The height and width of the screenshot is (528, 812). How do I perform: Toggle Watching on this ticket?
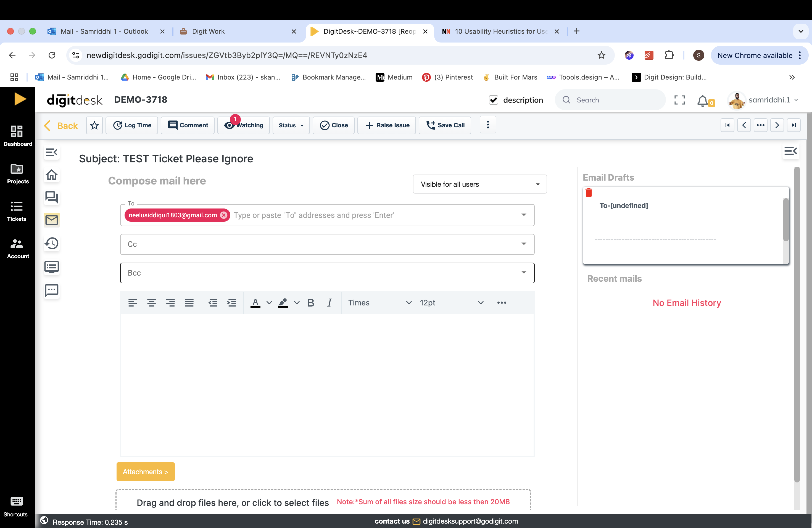tap(244, 125)
